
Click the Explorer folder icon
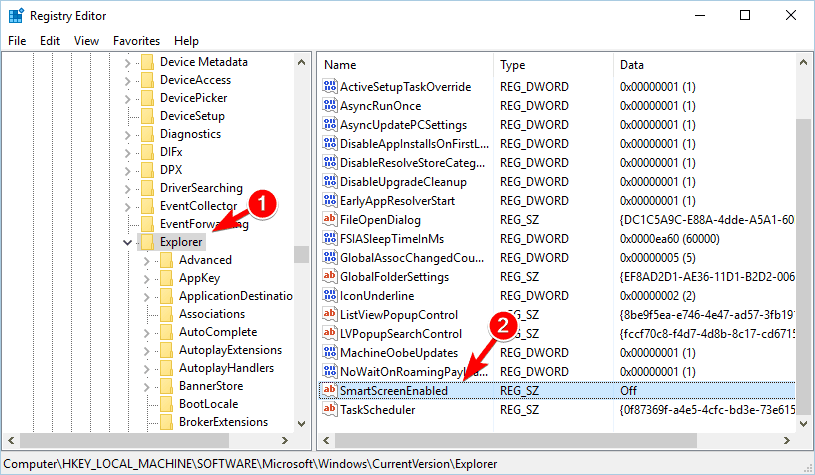(x=148, y=242)
